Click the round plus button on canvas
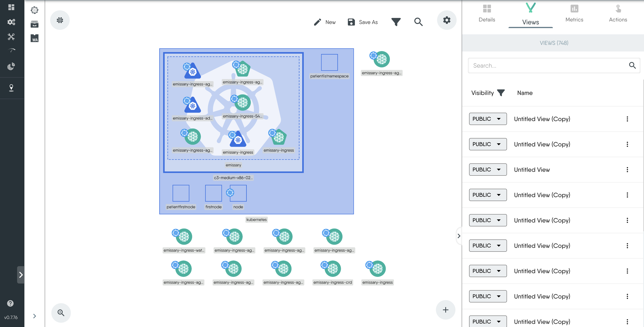644x327 pixels. click(445, 310)
